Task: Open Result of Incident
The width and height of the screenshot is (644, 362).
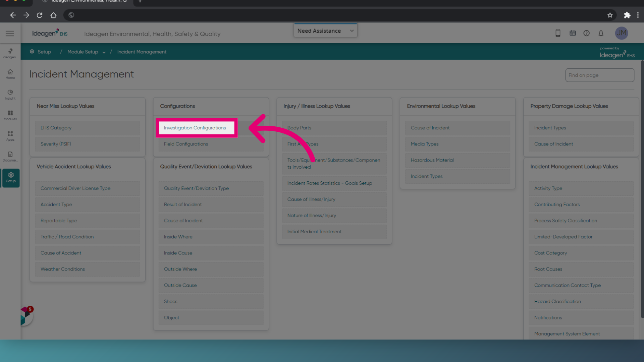Action: pyautogui.click(x=211, y=204)
